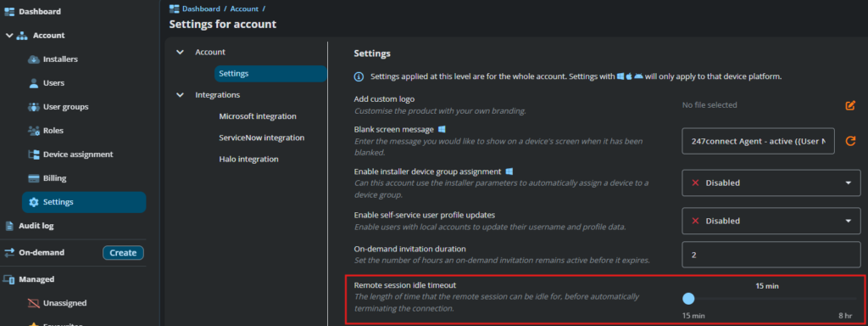The width and height of the screenshot is (868, 326).
Task: Select Settings in the settings tree
Action: click(x=270, y=74)
